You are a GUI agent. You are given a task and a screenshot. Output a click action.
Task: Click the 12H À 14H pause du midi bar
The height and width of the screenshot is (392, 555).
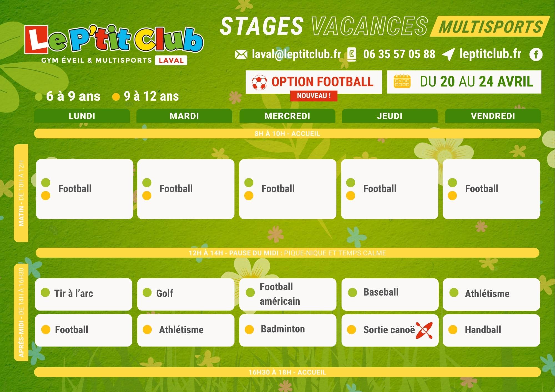287,253
